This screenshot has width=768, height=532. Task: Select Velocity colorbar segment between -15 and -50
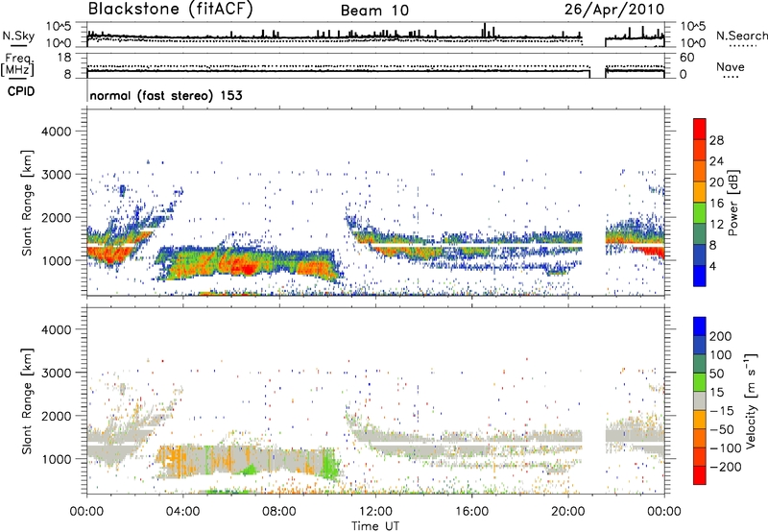point(700,420)
